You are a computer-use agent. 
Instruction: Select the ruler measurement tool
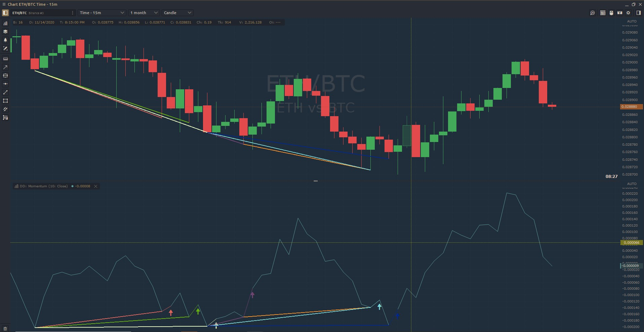click(5, 59)
